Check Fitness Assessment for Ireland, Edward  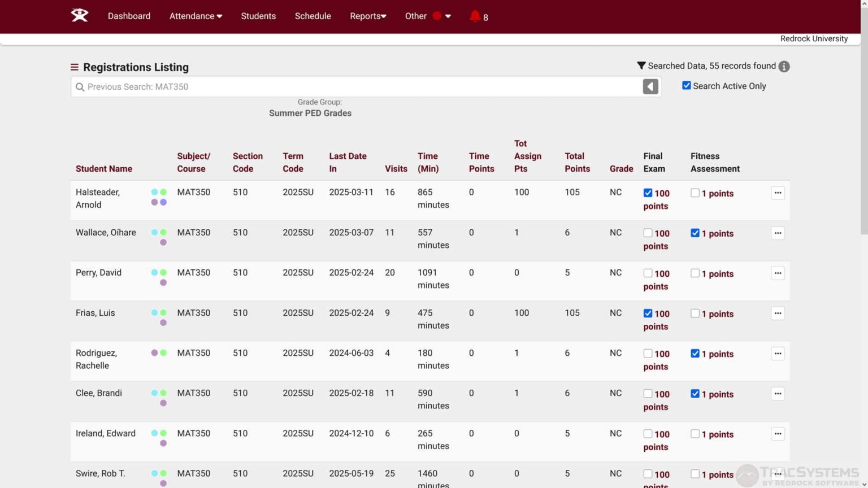pyautogui.click(x=695, y=434)
